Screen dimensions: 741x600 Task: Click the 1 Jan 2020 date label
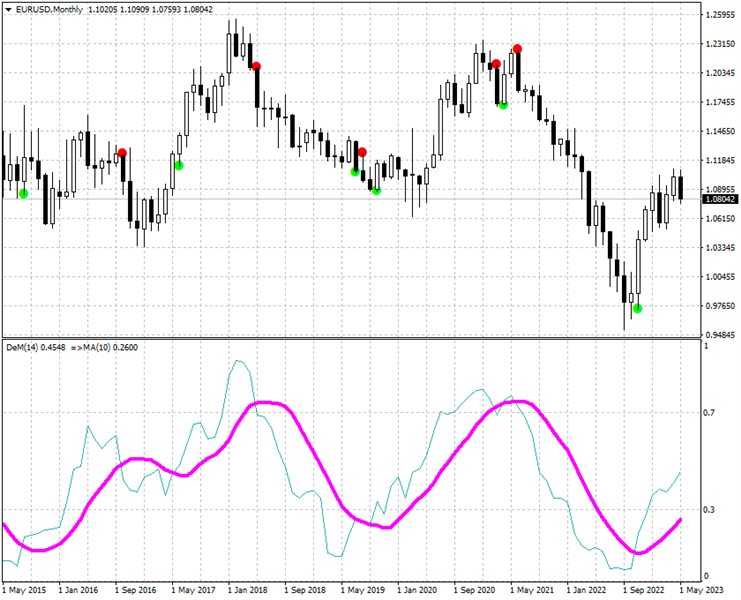pos(417,590)
